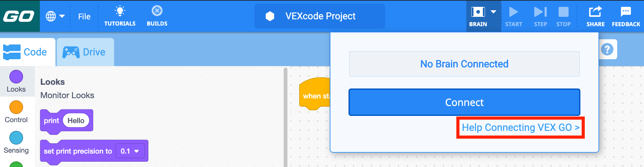This screenshot has width=644, height=167.
Task: Click the Connect button
Action: click(464, 102)
